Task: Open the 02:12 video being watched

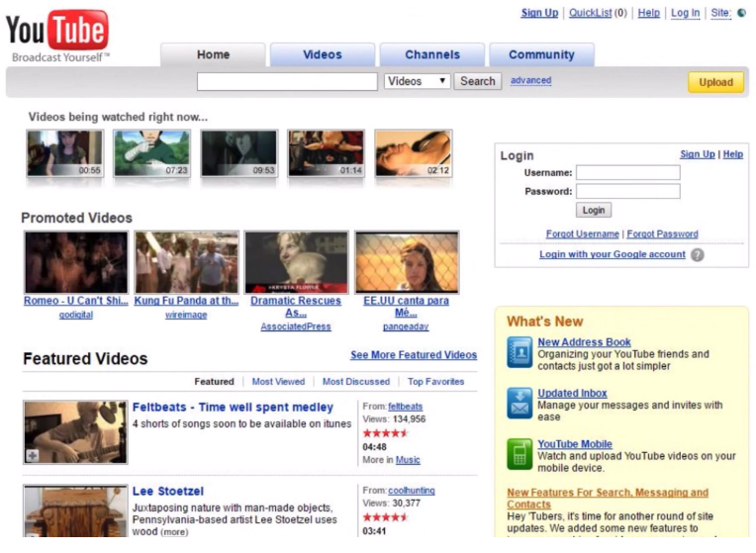Action: [x=414, y=153]
